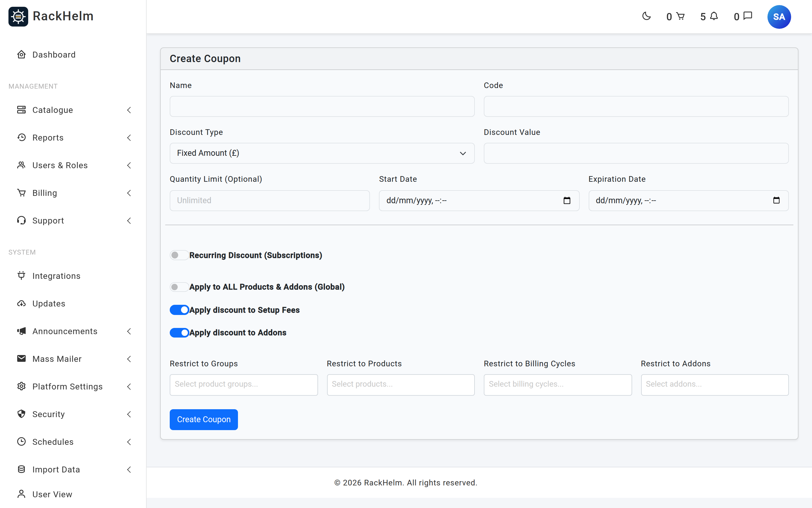Expand the Catalogue menu chevron
Image resolution: width=812 pixels, height=508 pixels.
129,110
